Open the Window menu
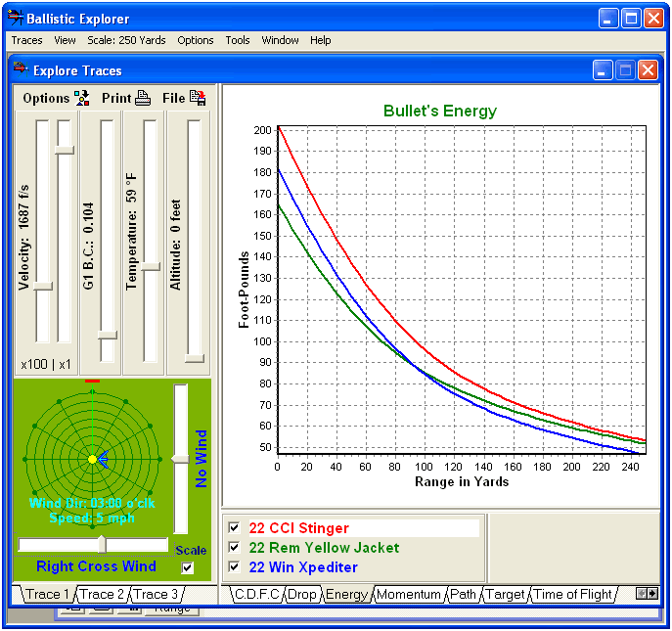672x631 pixels. tap(280, 40)
